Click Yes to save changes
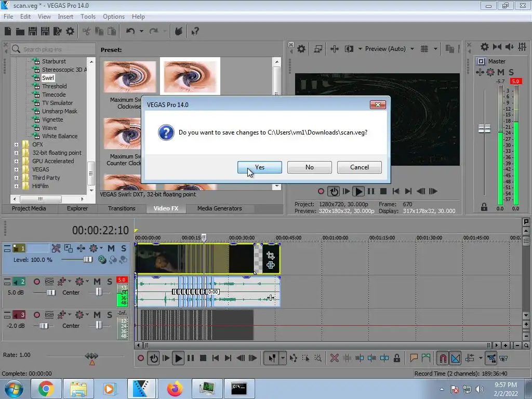Viewport: 532px width, 399px height. point(260,167)
